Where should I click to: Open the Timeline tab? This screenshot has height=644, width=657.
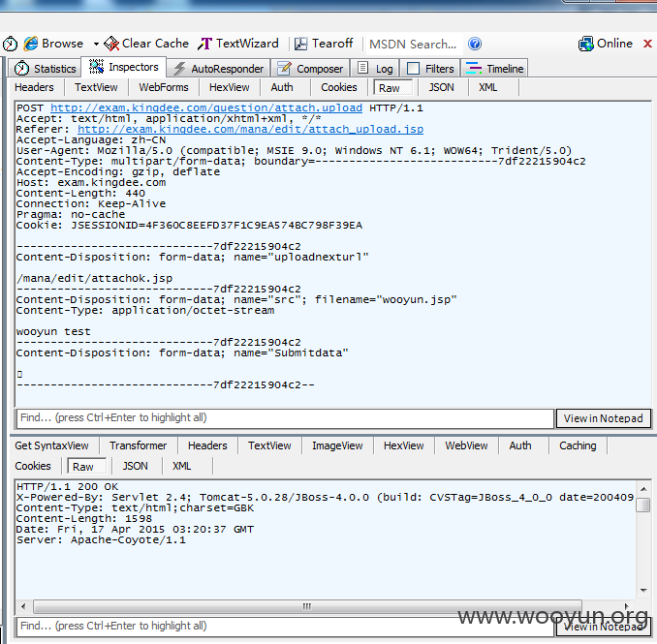click(x=494, y=68)
